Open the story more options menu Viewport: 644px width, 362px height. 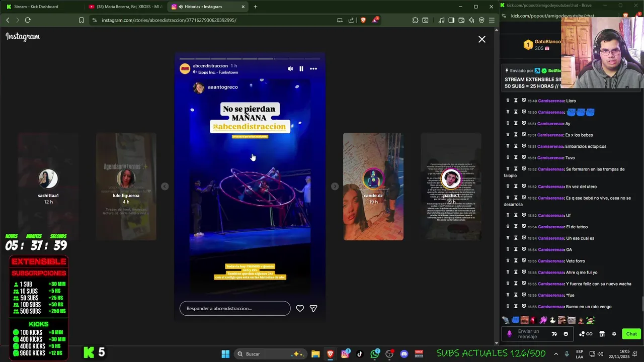click(x=313, y=69)
